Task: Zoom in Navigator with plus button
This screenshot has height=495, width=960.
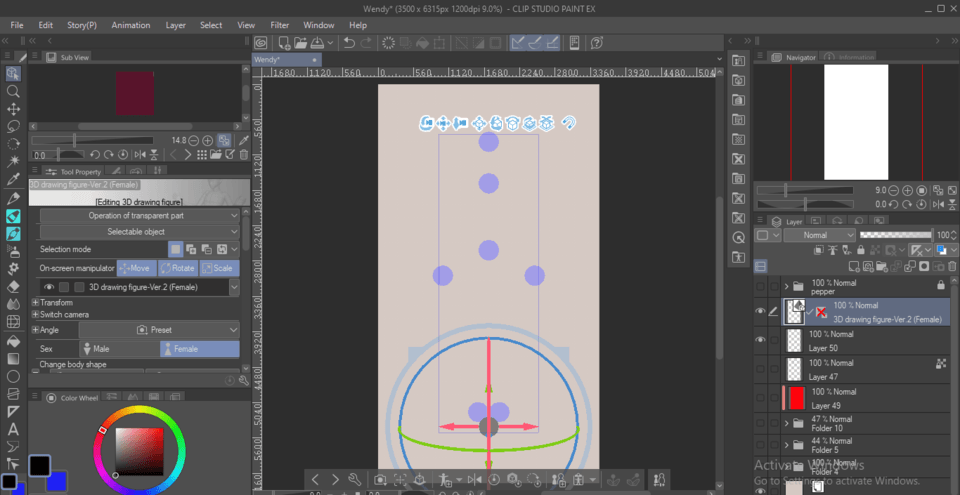Action: [x=907, y=191]
